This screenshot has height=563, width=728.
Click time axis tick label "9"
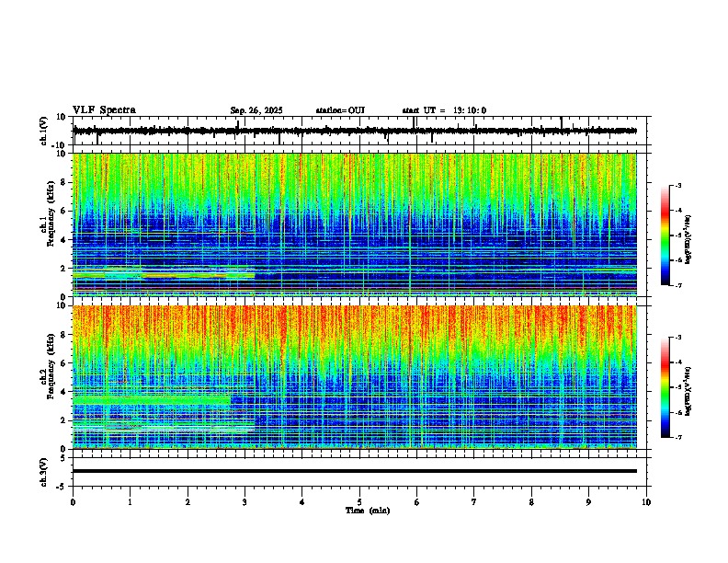coord(588,502)
